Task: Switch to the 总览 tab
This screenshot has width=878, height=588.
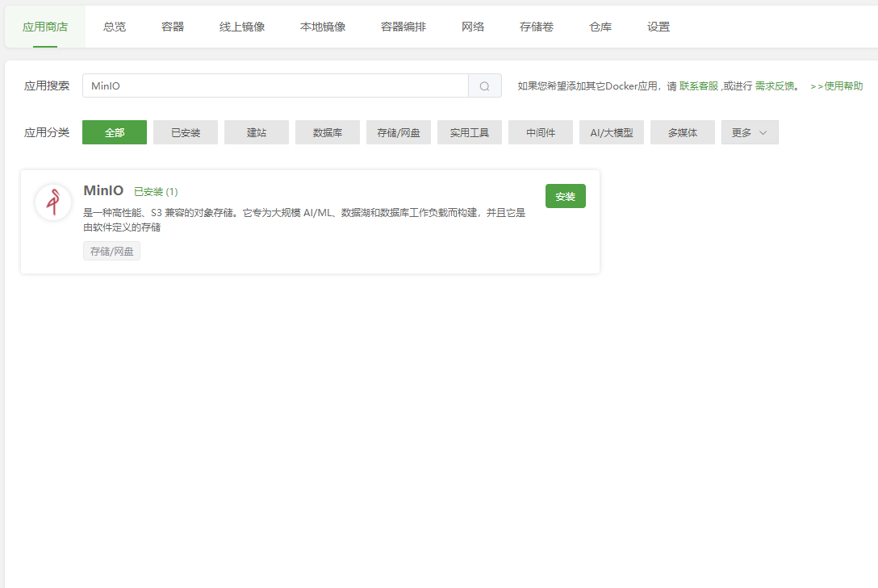Action: [x=115, y=27]
